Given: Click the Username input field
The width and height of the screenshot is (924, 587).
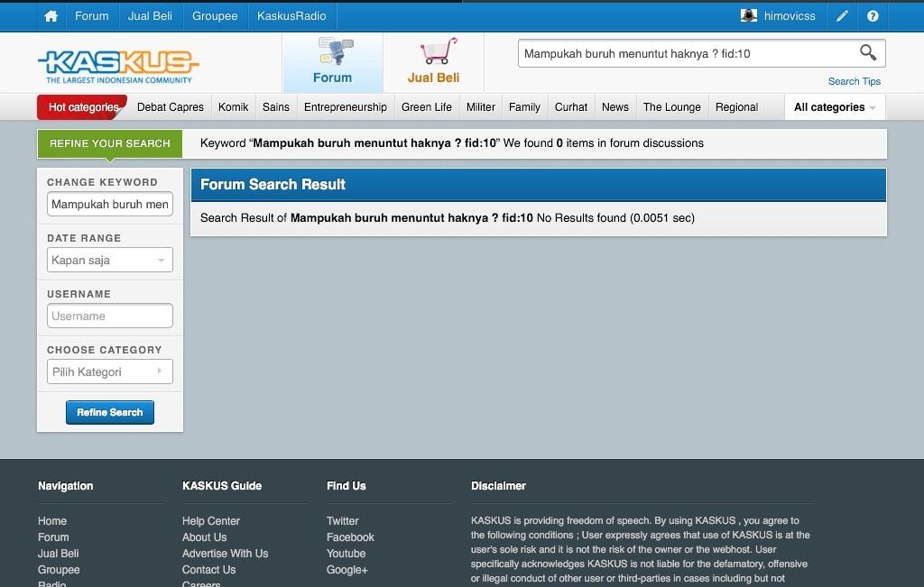Looking at the screenshot, I should (109, 316).
